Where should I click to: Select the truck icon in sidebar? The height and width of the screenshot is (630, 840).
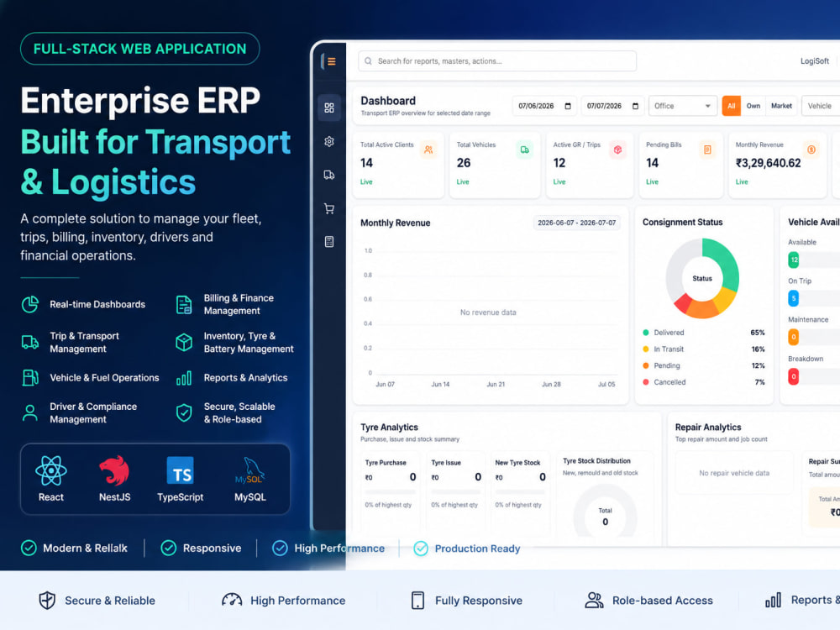click(x=329, y=175)
